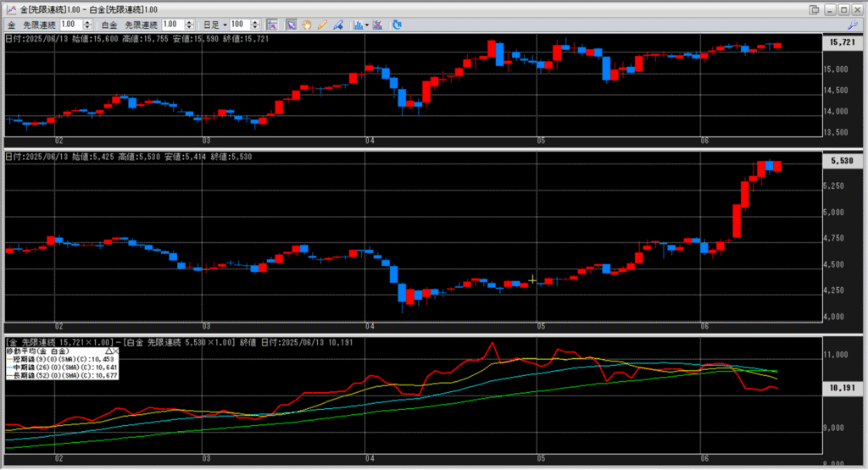Toggle the crosshair cursor display button
This screenshot has height=470, width=868.
pyautogui.click(x=271, y=25)
